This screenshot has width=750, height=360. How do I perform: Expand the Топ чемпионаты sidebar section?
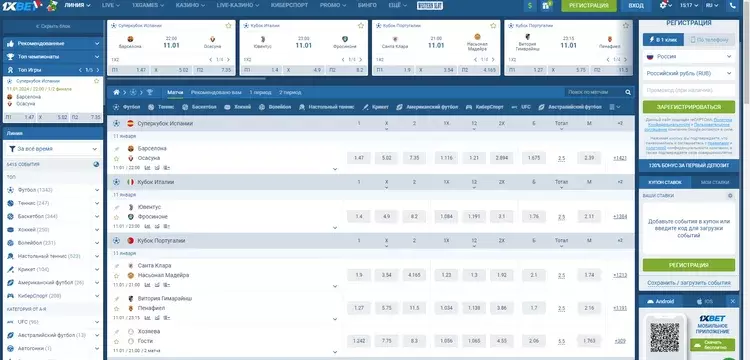pyautogui.click(x=53, y=56)
